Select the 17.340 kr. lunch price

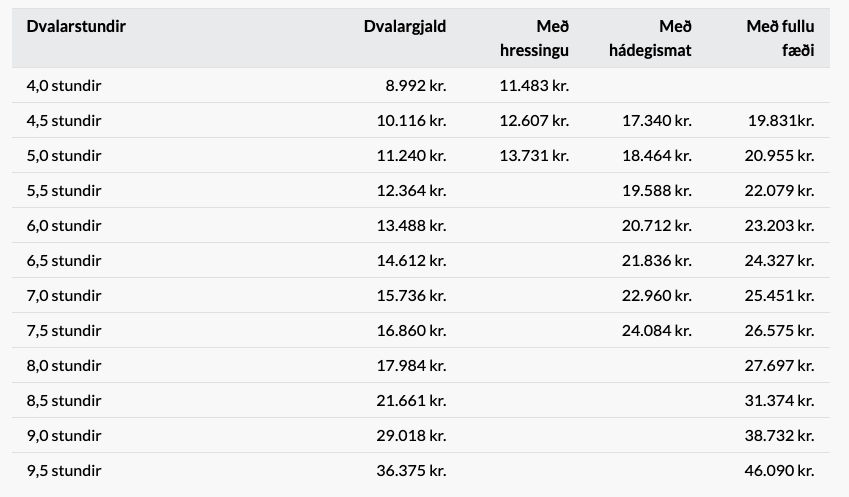pyautogui.click(x=656, y=120)
